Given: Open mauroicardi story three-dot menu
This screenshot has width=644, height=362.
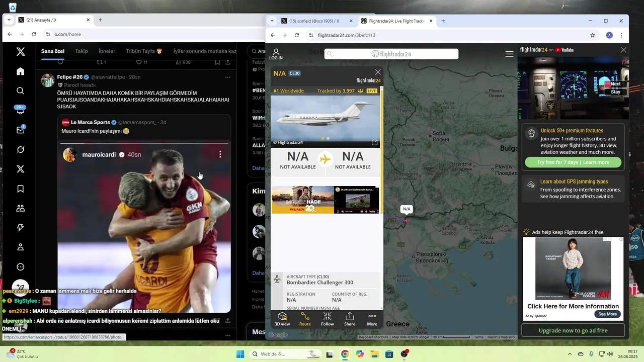Looking at the screenshot, I should (220, 154).
